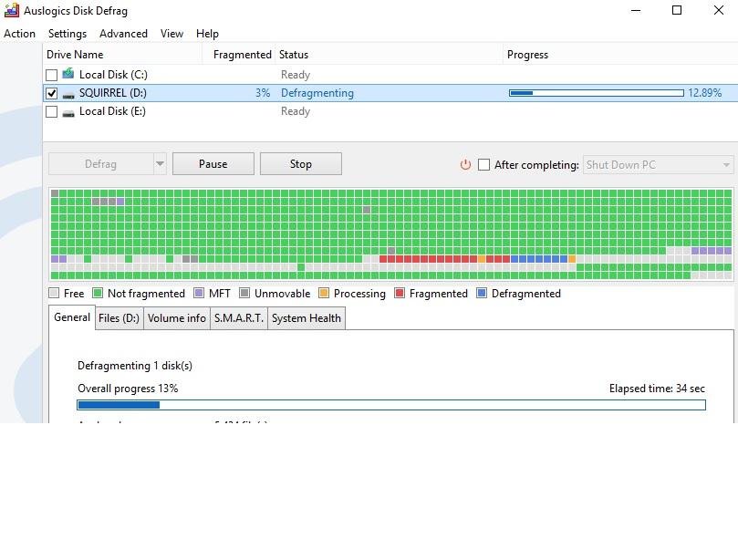
Task: Open the View menu
Action: point(172,34)
